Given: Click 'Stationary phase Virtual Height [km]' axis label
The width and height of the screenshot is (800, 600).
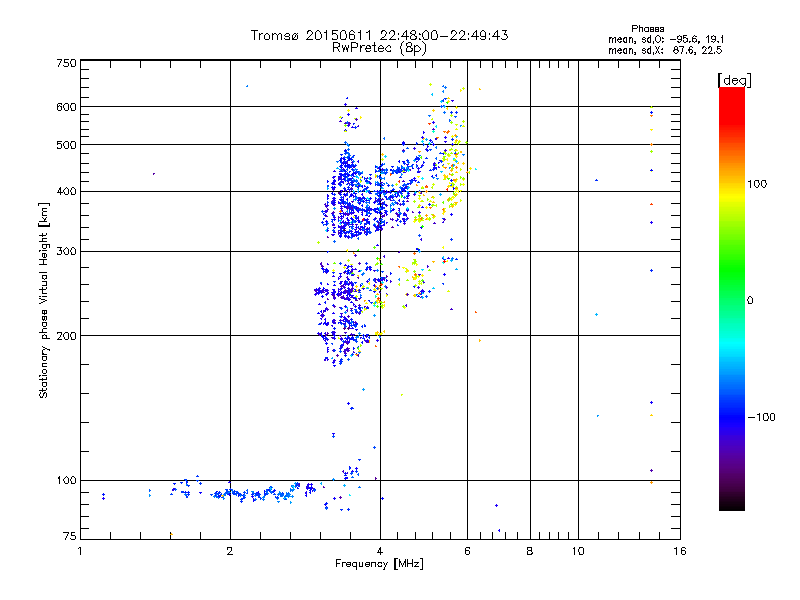Looking at the screenshot, I should (44, 300).
